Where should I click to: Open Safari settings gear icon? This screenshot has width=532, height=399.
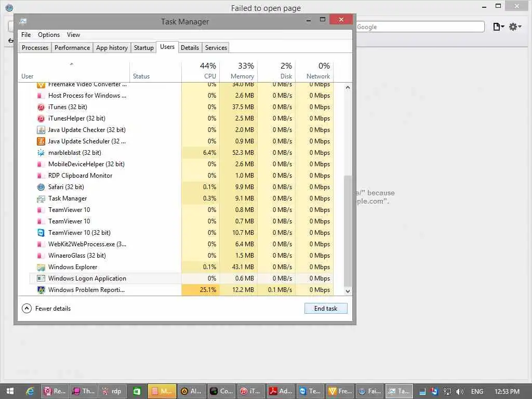(515, 26)
